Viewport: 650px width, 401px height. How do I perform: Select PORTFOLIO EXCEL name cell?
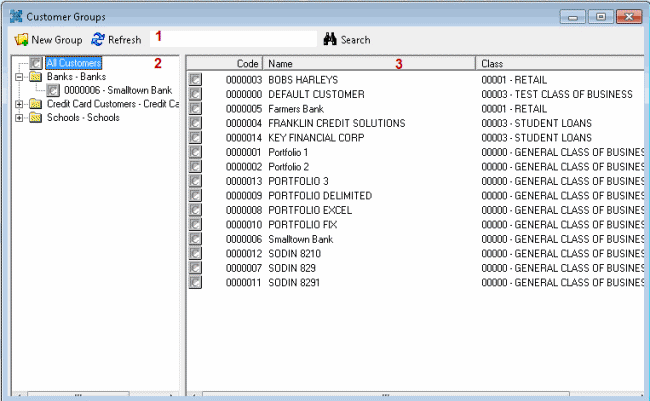(310, 210)
